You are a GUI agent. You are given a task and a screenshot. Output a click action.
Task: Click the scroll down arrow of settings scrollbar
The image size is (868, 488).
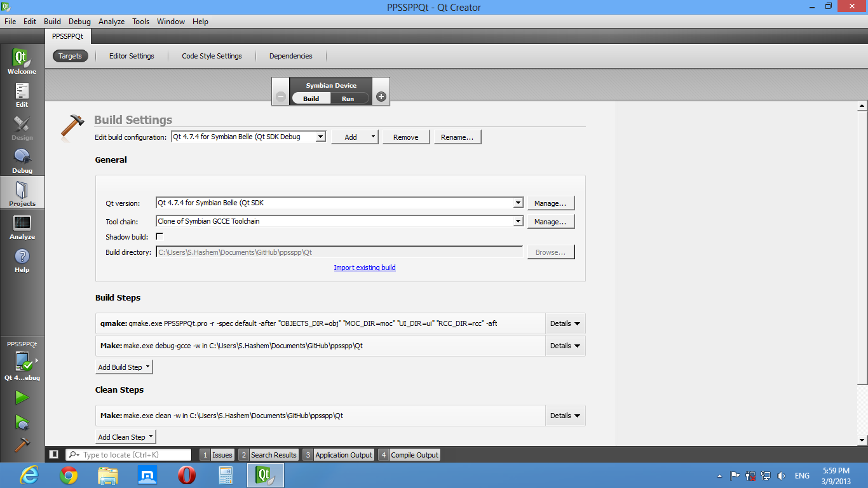(862, 440)
